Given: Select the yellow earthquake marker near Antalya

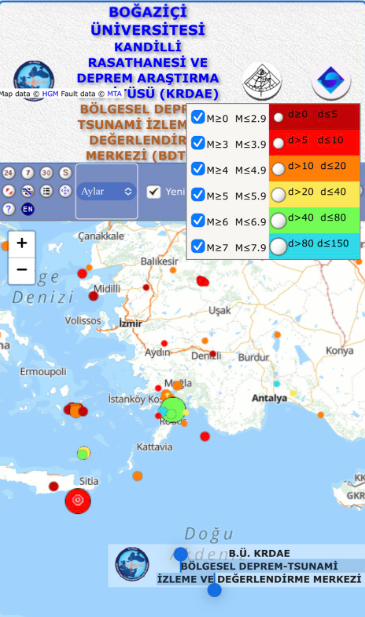Looking at the screenshot, I should [x=293, y=393].
